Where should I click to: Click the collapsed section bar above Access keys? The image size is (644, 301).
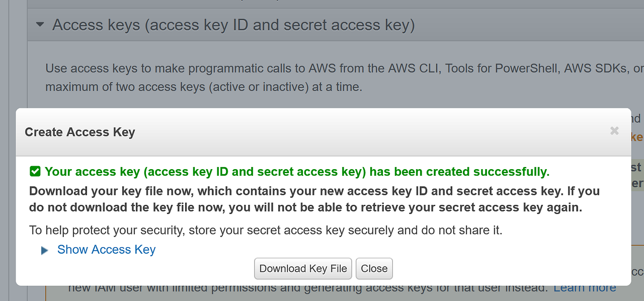(332, 4)
